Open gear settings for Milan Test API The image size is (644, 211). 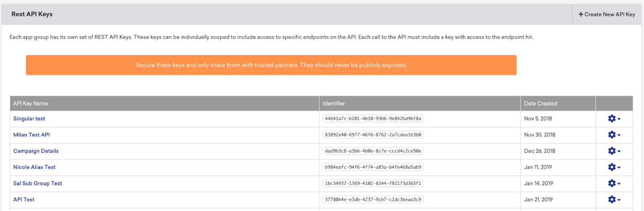[614, 135]
